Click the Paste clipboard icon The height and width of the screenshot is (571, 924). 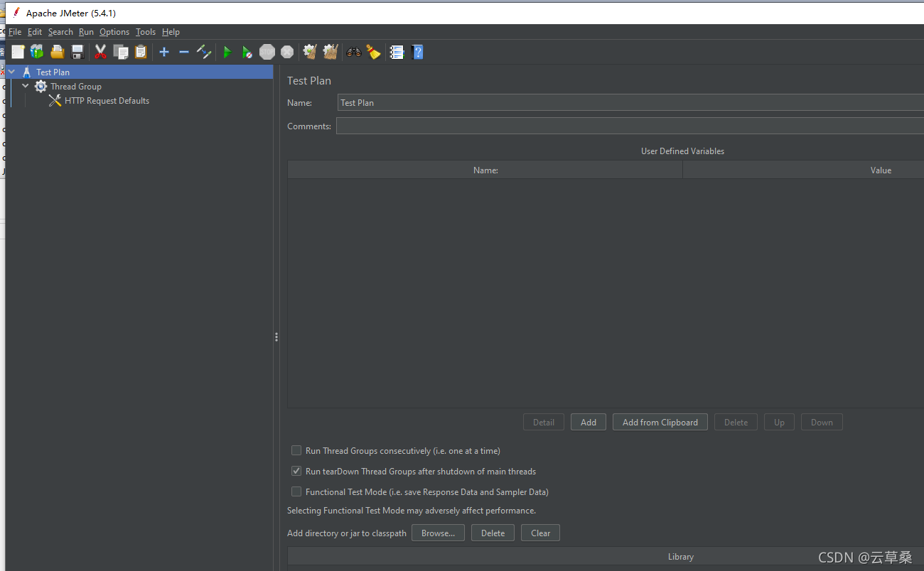141,52
